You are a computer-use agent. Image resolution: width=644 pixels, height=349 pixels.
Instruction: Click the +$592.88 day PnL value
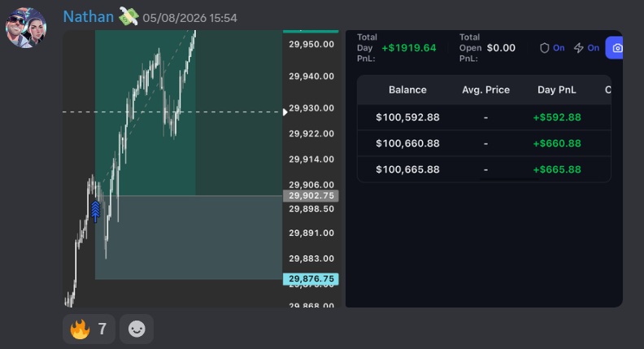pos(557,118)
